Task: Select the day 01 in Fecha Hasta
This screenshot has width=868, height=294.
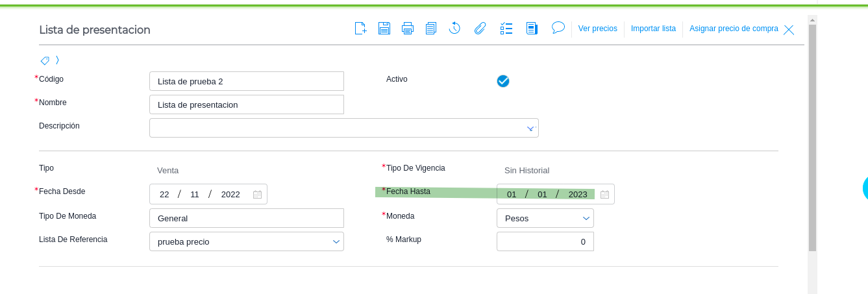Action: 512,194
